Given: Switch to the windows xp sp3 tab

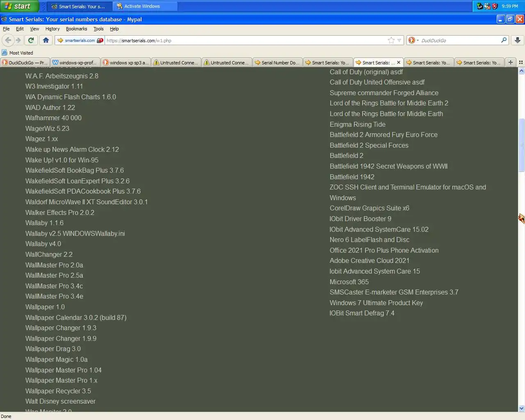Looking at the screenshot, I should [126, 62].
